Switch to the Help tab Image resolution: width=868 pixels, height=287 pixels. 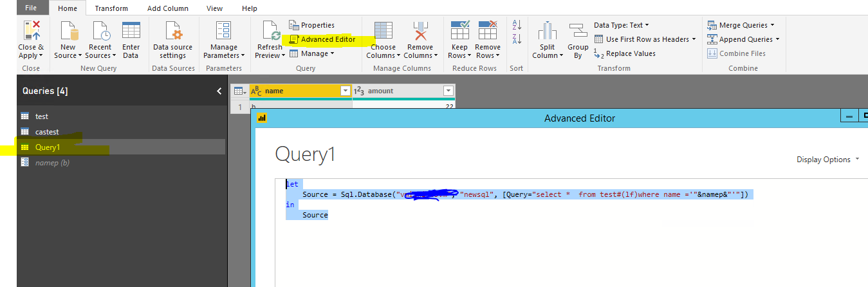coord(250,8)
